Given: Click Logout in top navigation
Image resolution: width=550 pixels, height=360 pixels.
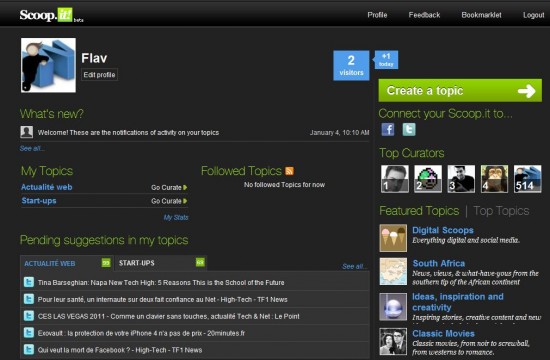Looking at the screenshot, I should click(x=534, y=15).
